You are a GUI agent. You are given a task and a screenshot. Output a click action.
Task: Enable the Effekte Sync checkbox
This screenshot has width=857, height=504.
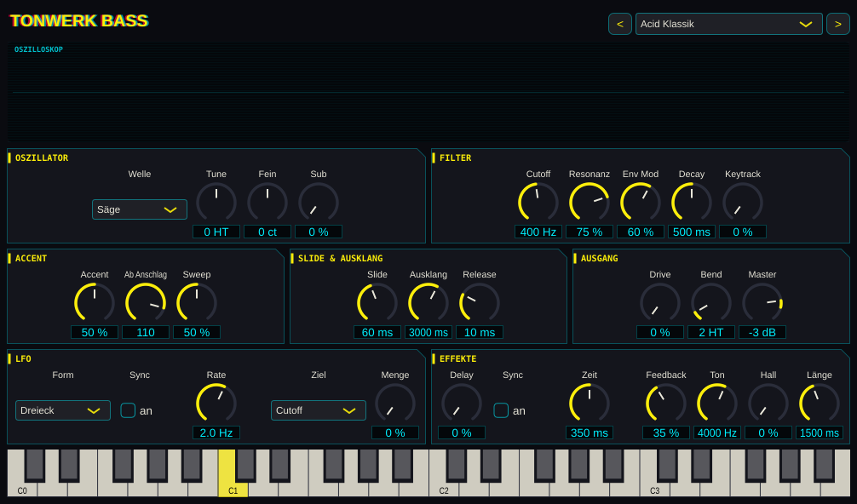pos(501,410)
